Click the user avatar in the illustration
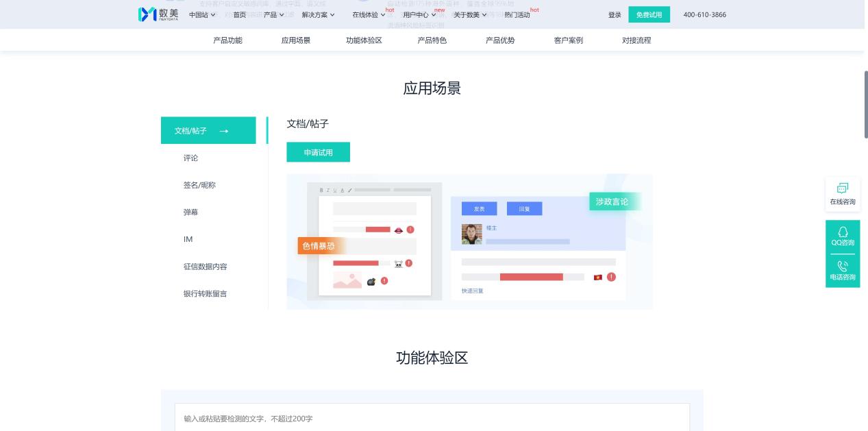This screenshot has height=431, width=868. pyautogui.click(x=472, y=234)
